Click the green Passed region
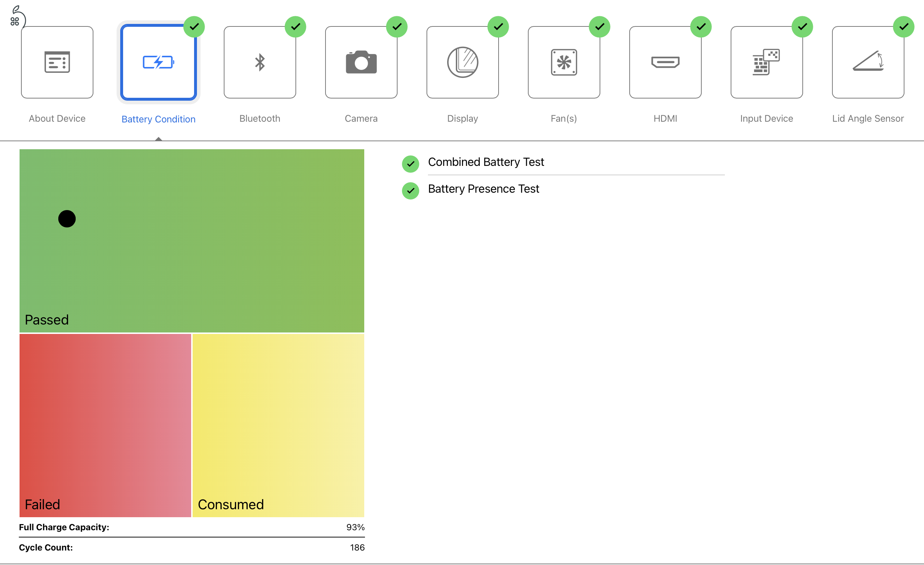The image size is (924, 565). click(x=192, y=241)
